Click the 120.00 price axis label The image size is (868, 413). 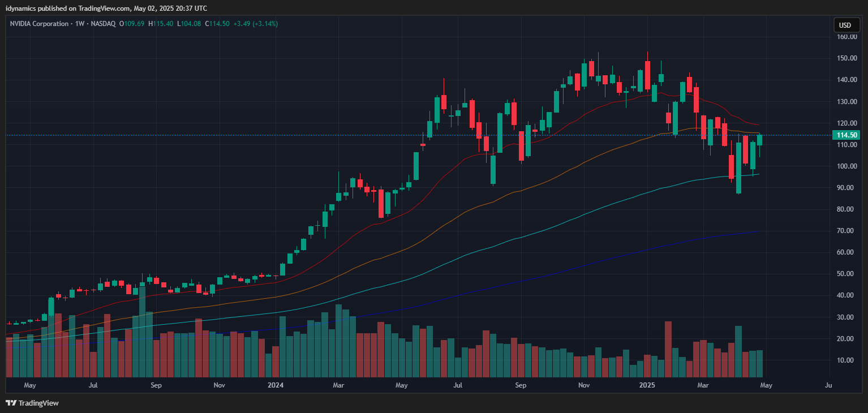point(846,123)
